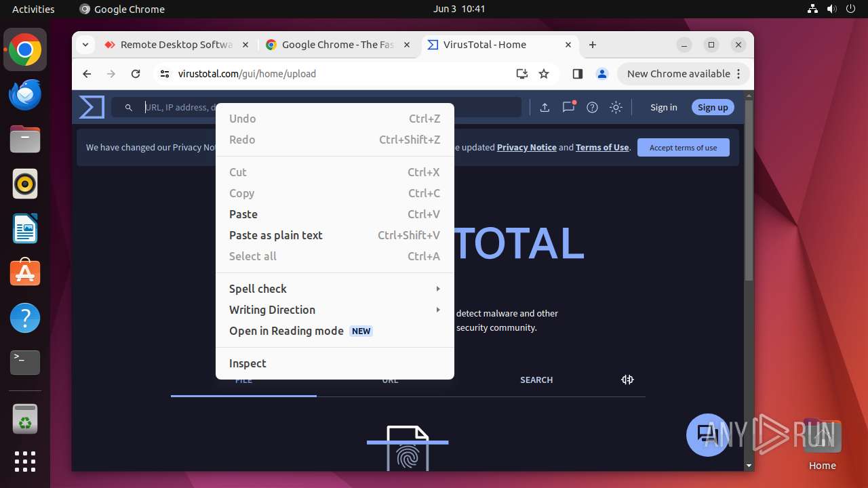The image size is (868, 488).
Task: Click the Sign in link
Action: pyautogui.click(x=663, y=107)
